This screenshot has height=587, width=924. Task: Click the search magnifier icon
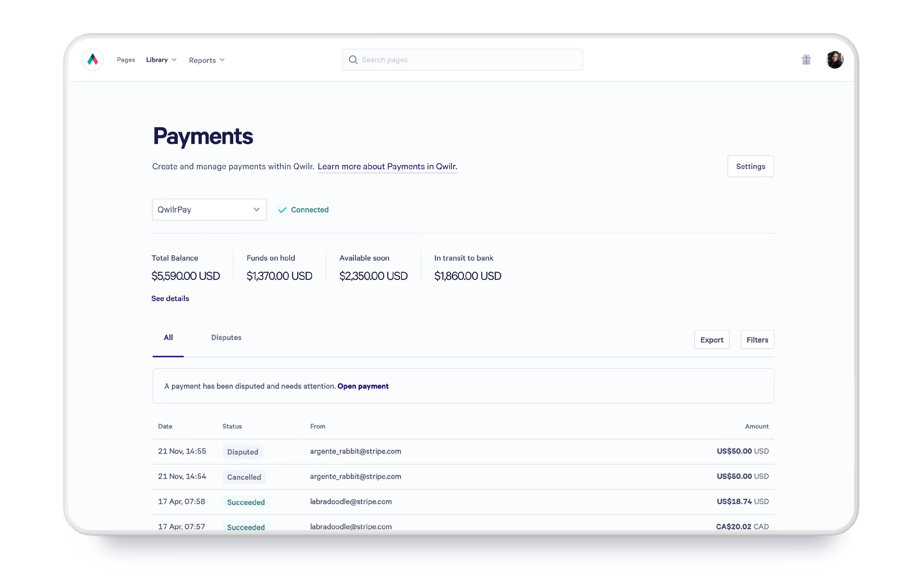pos(353,59)
